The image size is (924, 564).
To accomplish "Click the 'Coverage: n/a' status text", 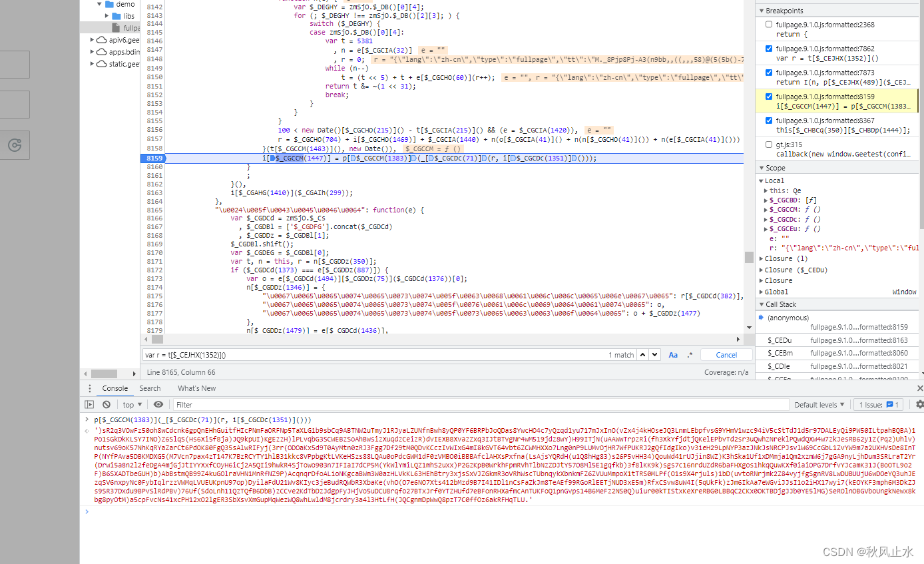I will (726, 372).
